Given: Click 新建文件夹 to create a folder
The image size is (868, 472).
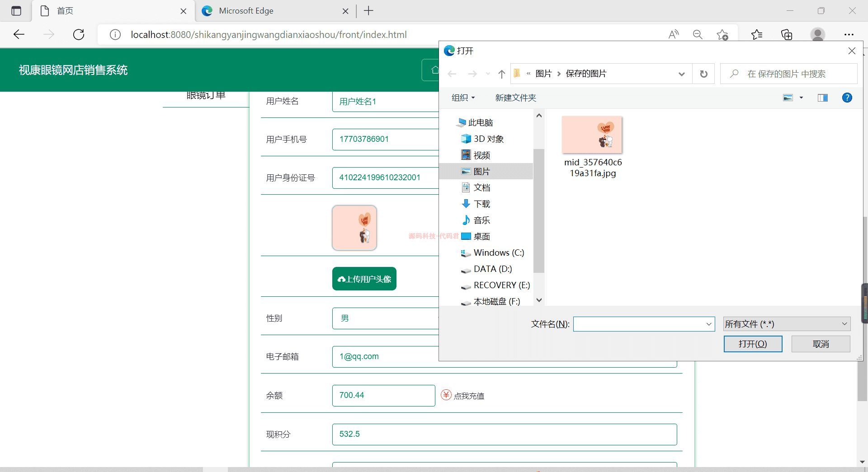Looking at the screenshot, I should [x=515, y=98].
